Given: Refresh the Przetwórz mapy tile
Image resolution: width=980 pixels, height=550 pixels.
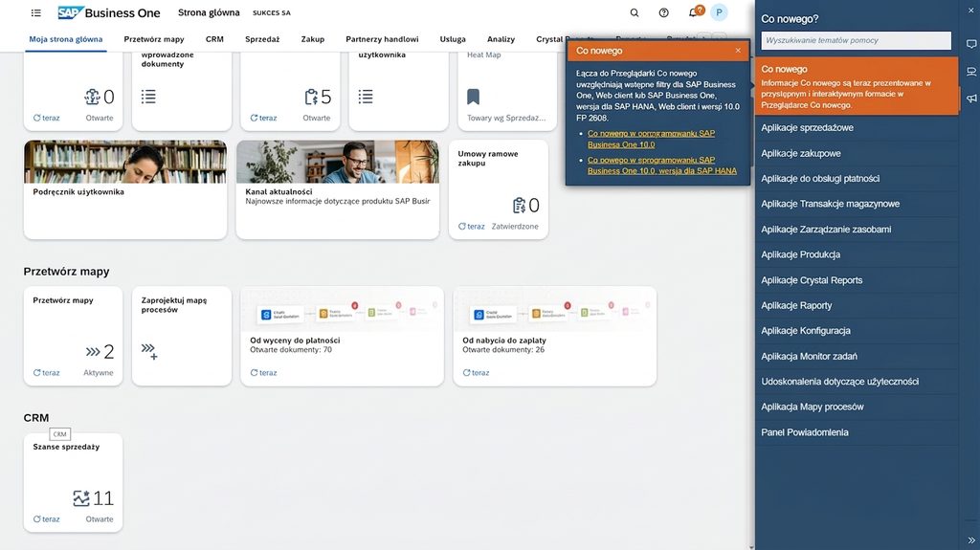Looking at the screenshot, I should coord(47,372).
